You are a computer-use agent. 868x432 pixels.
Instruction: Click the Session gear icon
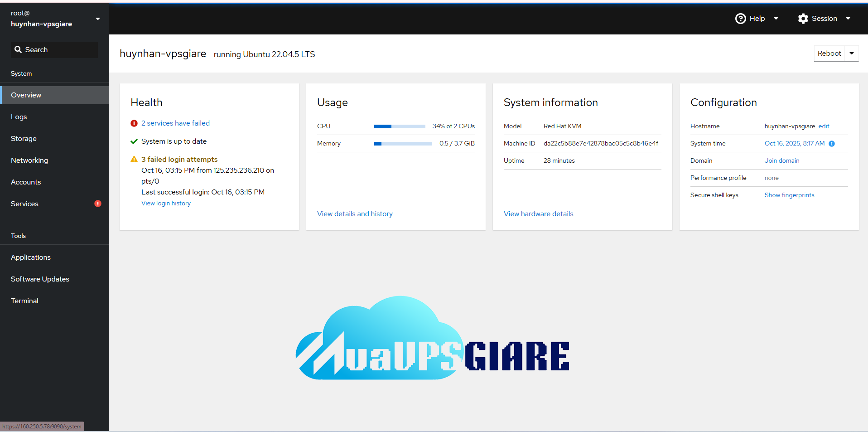click(x=803, y=19)
